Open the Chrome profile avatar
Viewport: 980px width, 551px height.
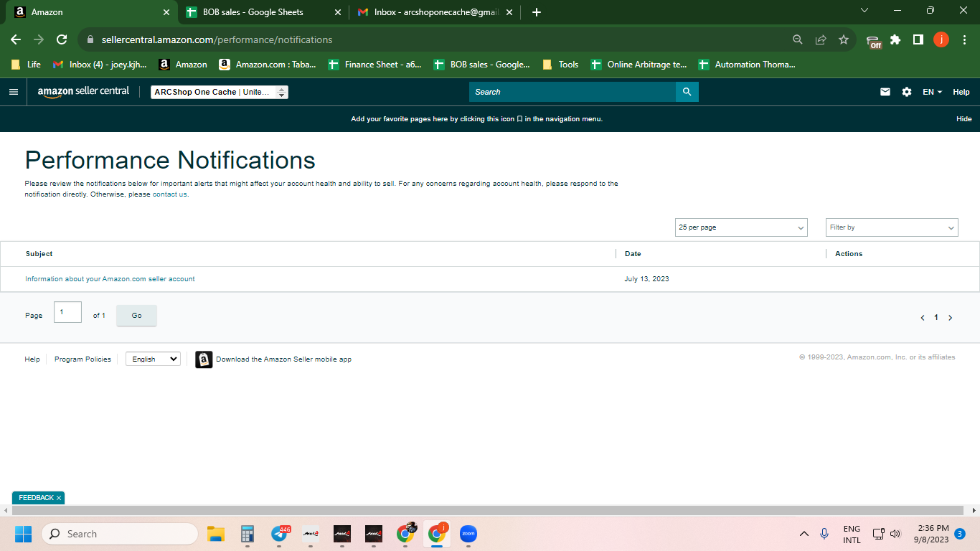(x=941, y=39)
